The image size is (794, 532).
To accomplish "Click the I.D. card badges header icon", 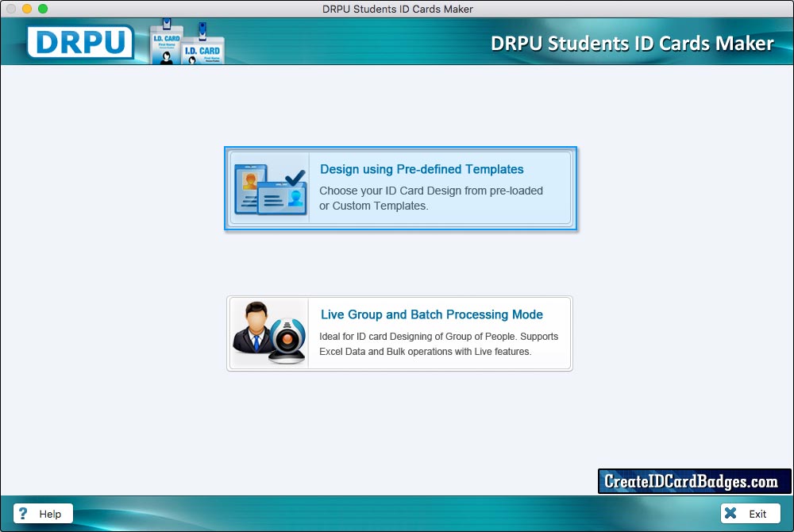I will 187,42.
